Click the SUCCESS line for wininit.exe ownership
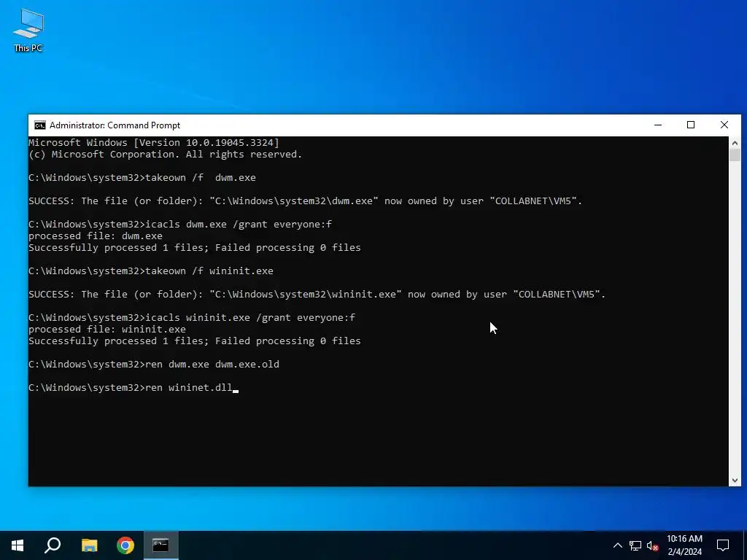Screen dimensions: 747x560 point(317,295)
